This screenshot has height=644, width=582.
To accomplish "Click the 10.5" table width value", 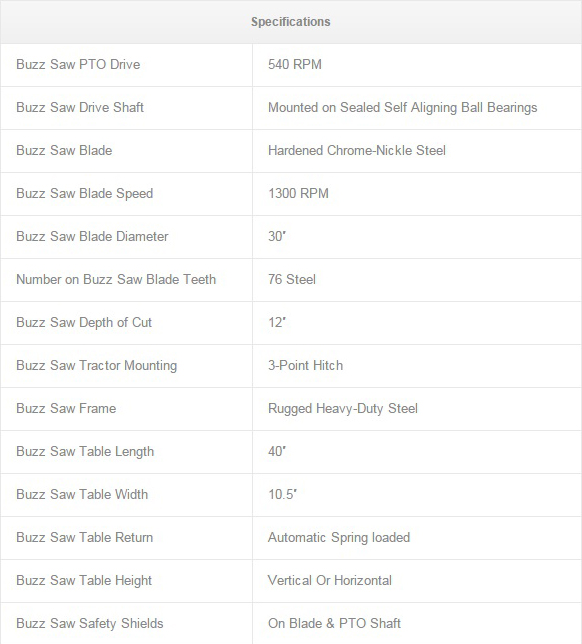I will click(282, 494).
